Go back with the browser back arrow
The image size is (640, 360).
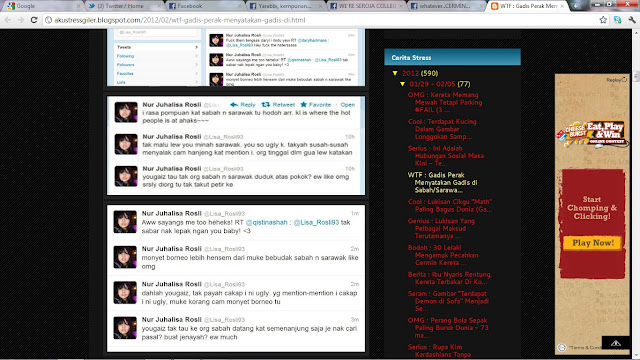(x=8, y=20)
